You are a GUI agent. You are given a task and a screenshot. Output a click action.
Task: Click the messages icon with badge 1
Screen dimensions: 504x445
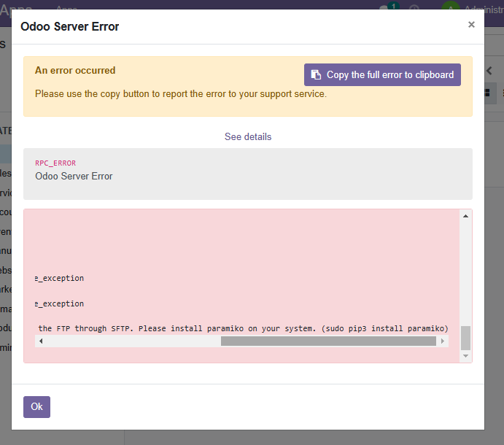pos(389,6)
